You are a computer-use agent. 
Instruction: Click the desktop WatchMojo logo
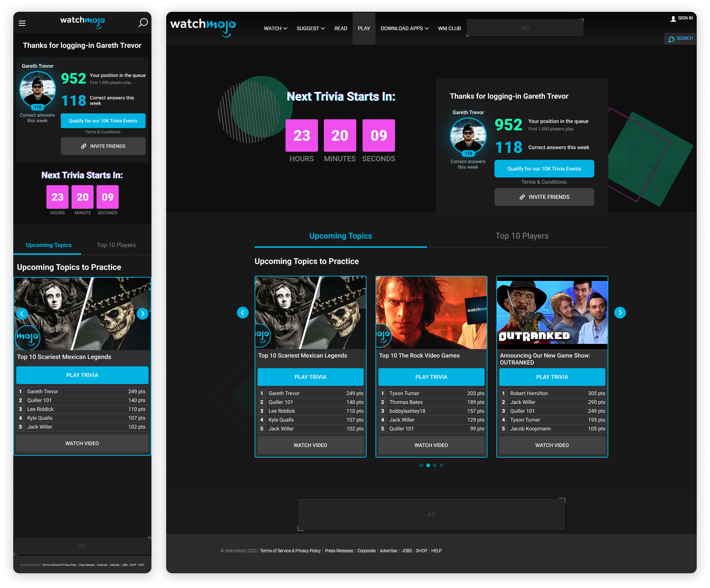click(203, 28)
